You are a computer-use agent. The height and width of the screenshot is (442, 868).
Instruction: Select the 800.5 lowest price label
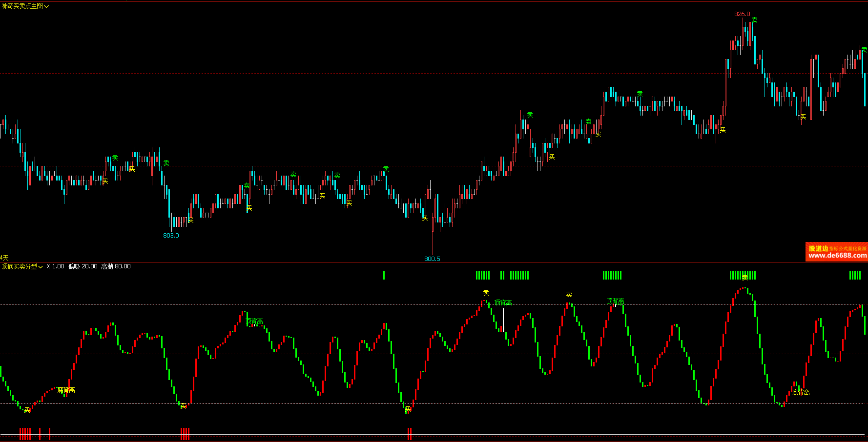click(432, 259)
